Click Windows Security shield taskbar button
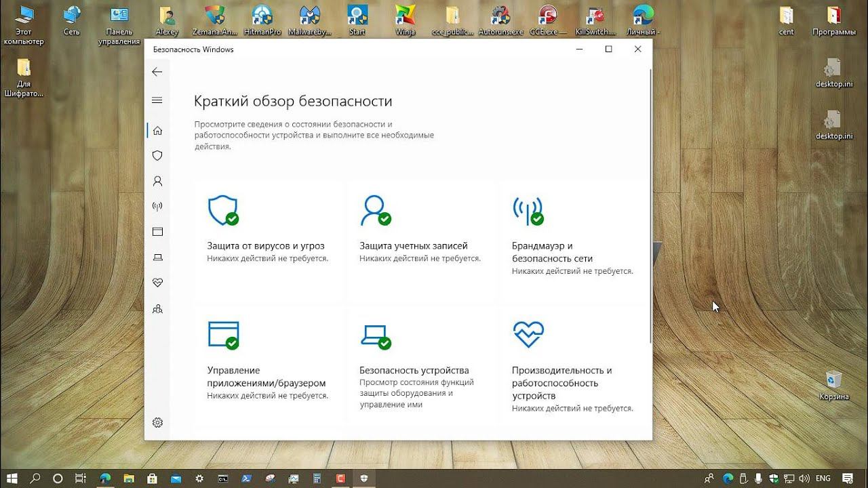 (364, 478)
